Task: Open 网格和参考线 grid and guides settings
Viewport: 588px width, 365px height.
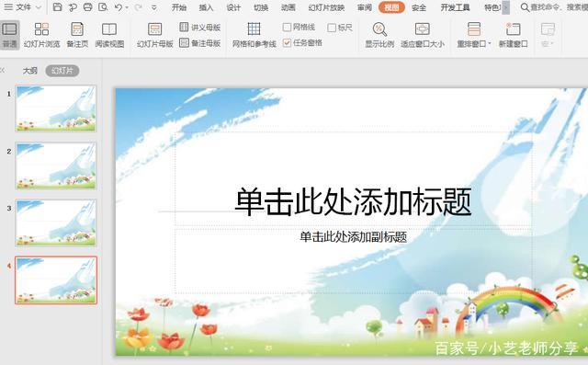Action: [254, 35]
